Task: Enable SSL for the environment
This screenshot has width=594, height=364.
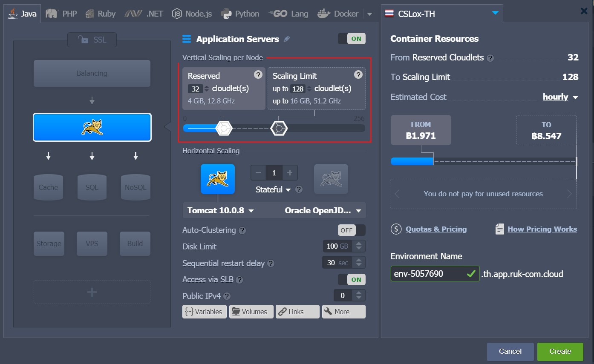Action: click(92, 40)
